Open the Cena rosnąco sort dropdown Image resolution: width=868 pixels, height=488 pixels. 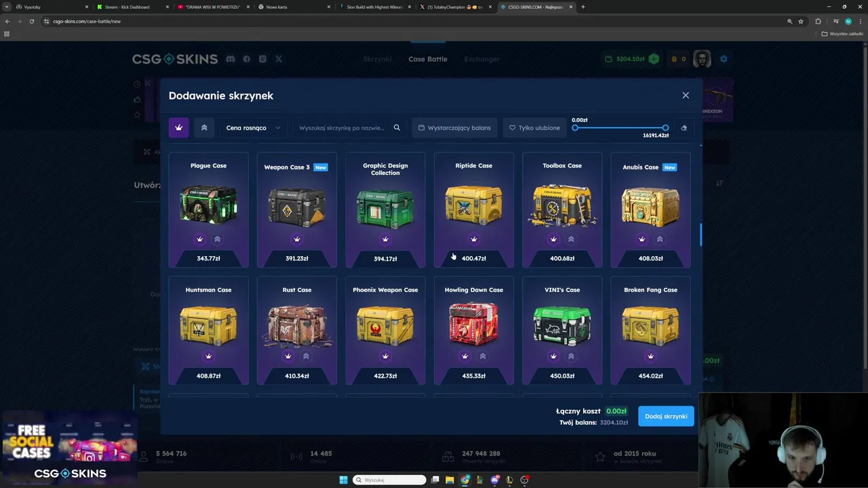point(252,127)
